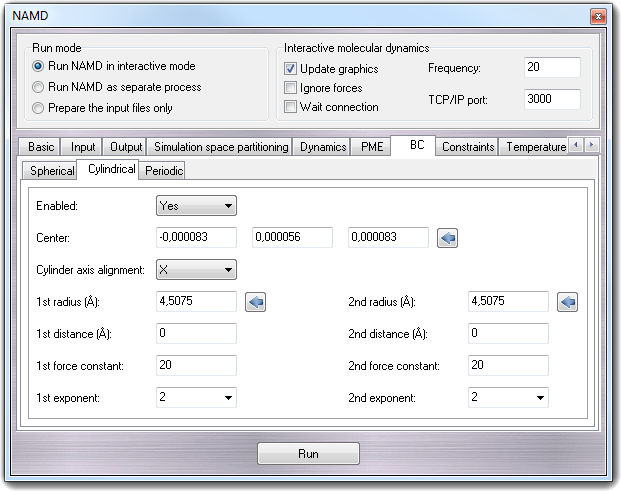This screenshot has height=491, width=621.
Task: Enable the Ignore forces checkbox
Action: [x=290, y=88]
